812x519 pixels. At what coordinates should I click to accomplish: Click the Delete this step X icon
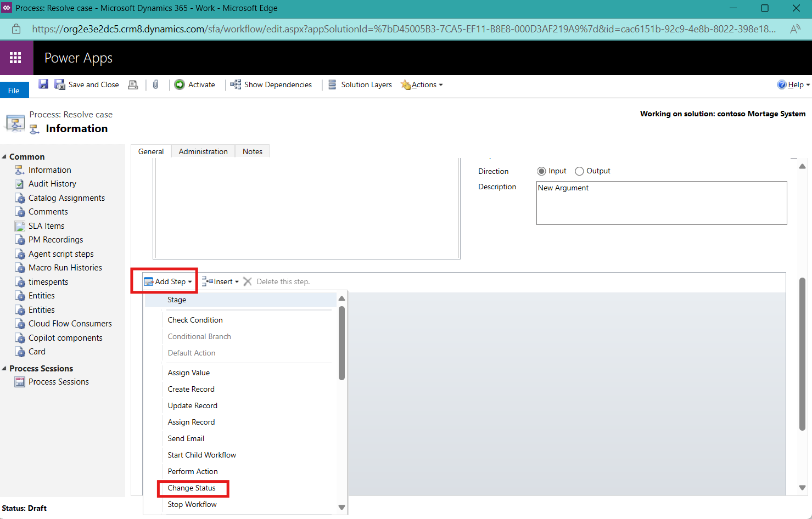coord(248,281)
